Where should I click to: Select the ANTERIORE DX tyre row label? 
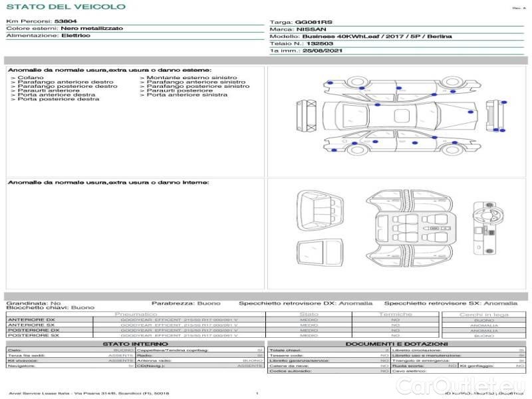point(32,320)
